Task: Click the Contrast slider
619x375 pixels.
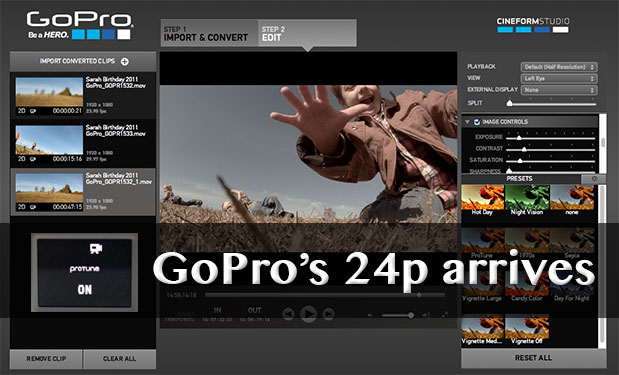Action: pyautogui.click(x=551, y=149)
